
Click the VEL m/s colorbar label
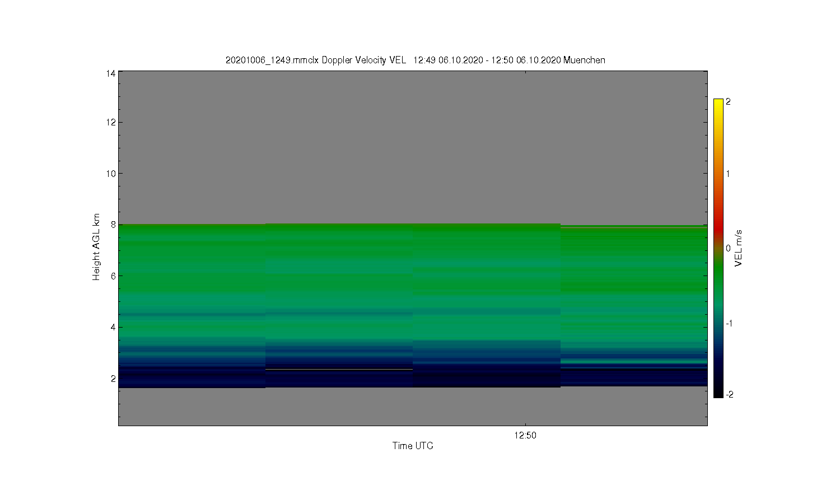click(739, 248)
